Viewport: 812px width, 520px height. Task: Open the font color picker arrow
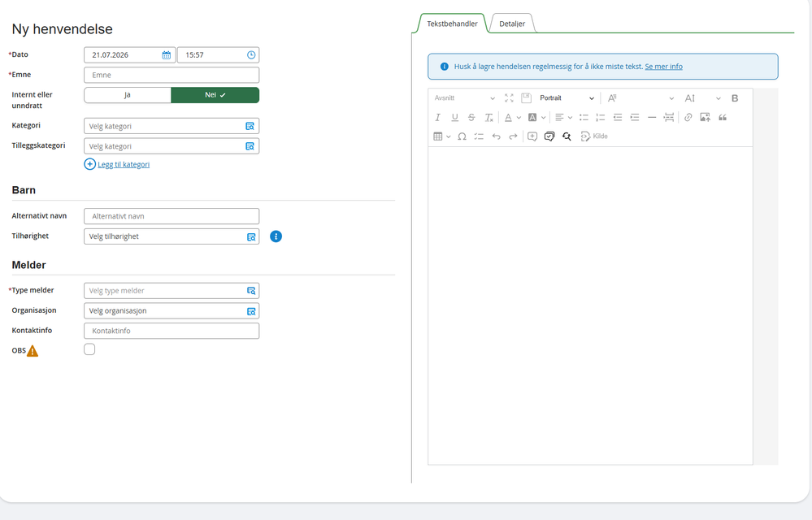click(519, 118)
